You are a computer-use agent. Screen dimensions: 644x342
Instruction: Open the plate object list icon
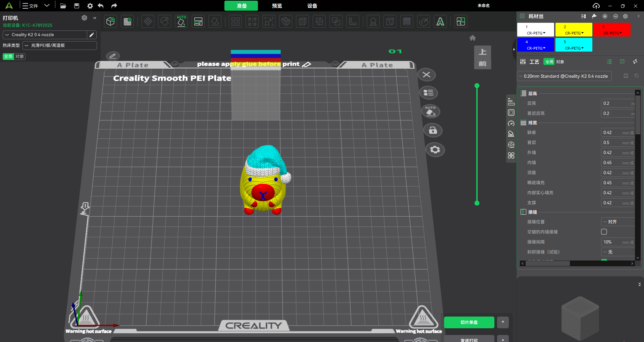coord(429,93)
